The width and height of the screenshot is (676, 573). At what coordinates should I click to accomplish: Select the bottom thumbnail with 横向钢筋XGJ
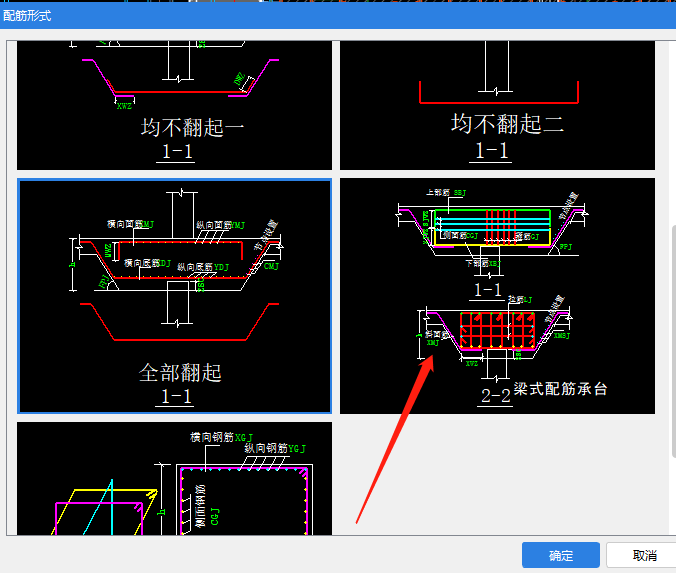click(174, 479)
